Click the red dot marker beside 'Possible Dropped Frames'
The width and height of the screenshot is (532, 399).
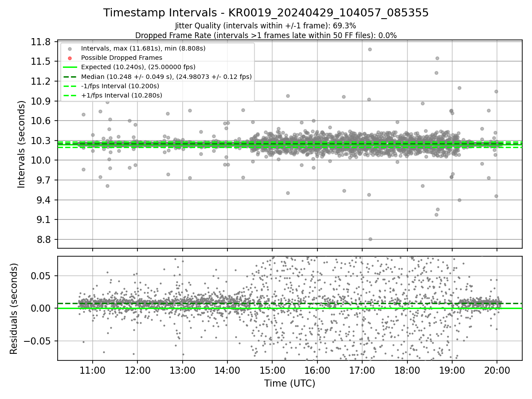tap(70, 58)
